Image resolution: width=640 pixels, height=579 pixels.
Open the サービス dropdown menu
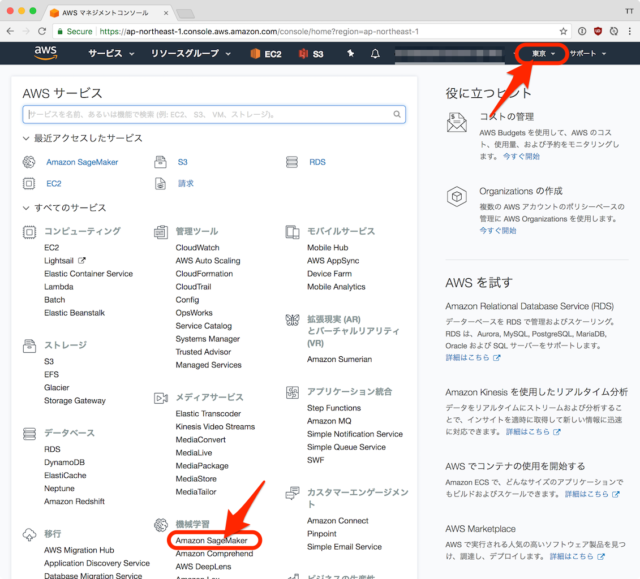(x=111, y=53)
